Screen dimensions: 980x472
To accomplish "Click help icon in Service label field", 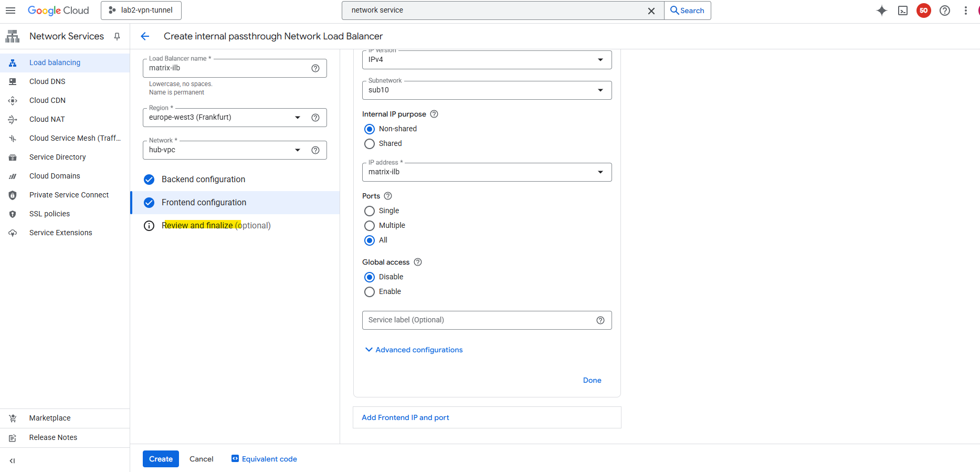I will click(600, 320).
